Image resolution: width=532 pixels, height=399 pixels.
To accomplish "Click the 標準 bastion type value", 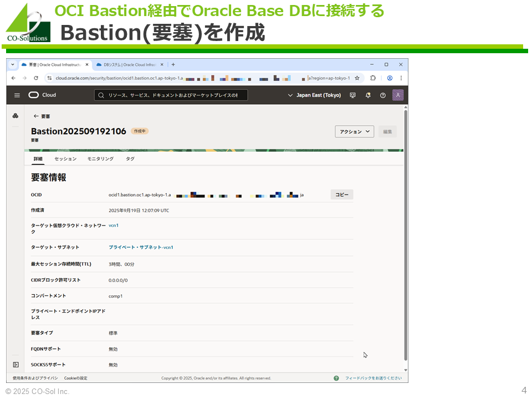I will [x=113, y=333].
